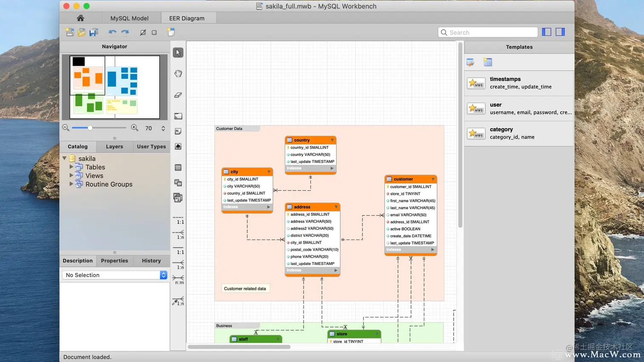644x362 pixels.
Task: Switch to the MySQL Model tab
Action: 129,18
